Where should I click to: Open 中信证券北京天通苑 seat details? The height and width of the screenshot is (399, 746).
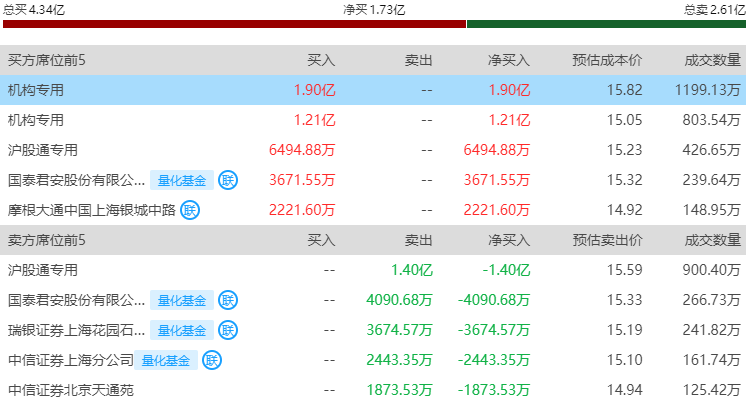[373, 389]
